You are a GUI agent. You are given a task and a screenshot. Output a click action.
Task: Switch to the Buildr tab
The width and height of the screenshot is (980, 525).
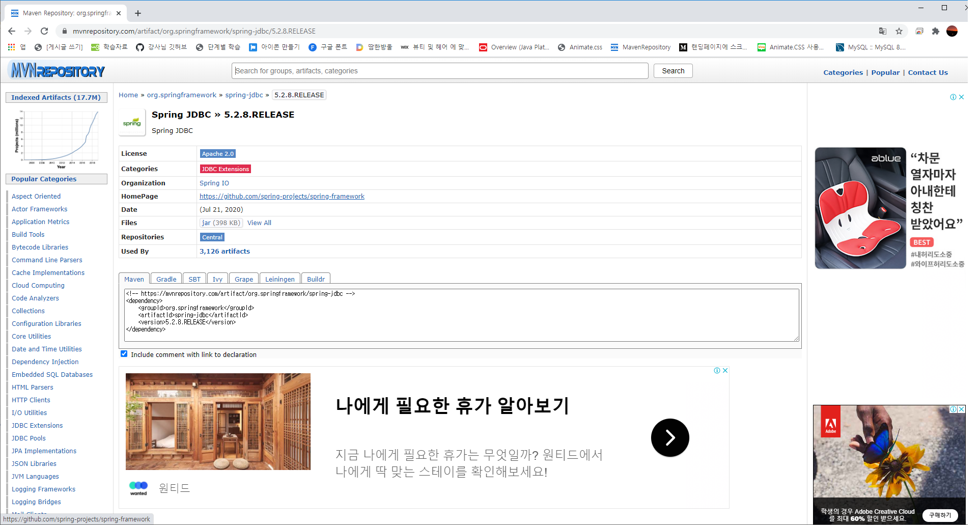316,279
